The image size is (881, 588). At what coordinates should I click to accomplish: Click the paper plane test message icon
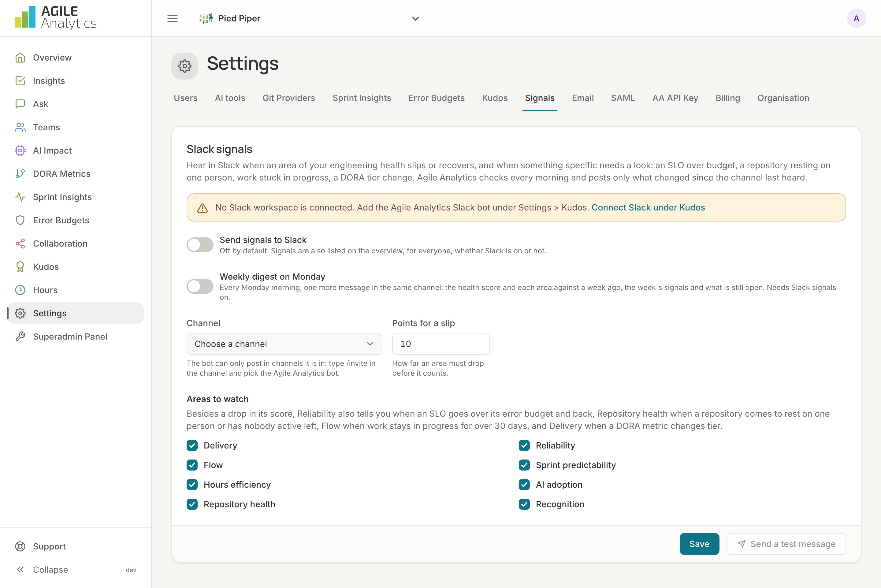pyautogui.click(x=741, y=544)
